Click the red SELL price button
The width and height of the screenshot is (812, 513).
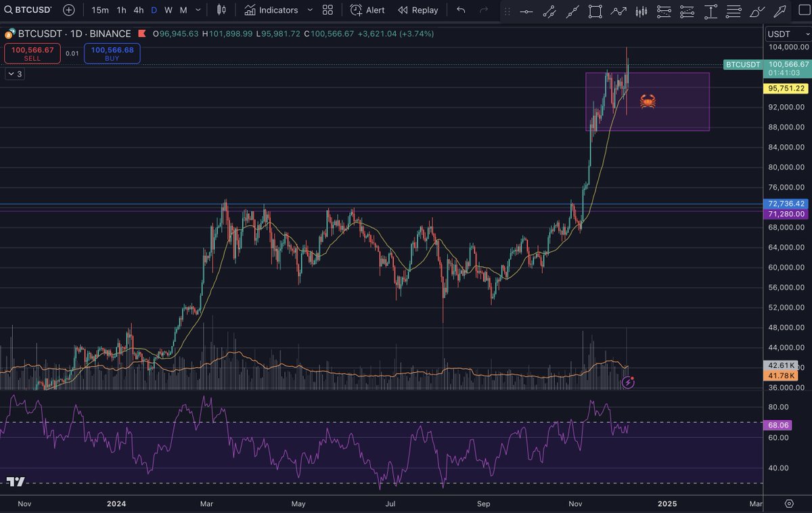(x=32, y=53)
